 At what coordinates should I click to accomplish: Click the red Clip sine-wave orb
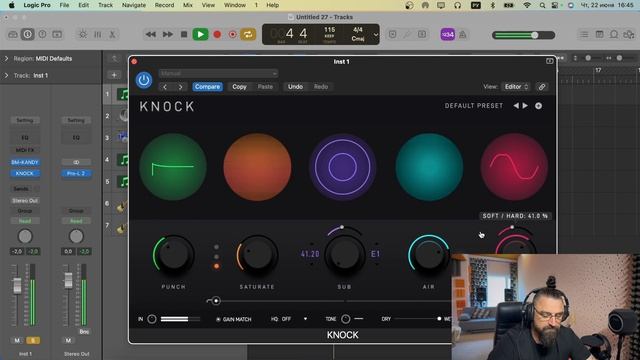[514, 167]
